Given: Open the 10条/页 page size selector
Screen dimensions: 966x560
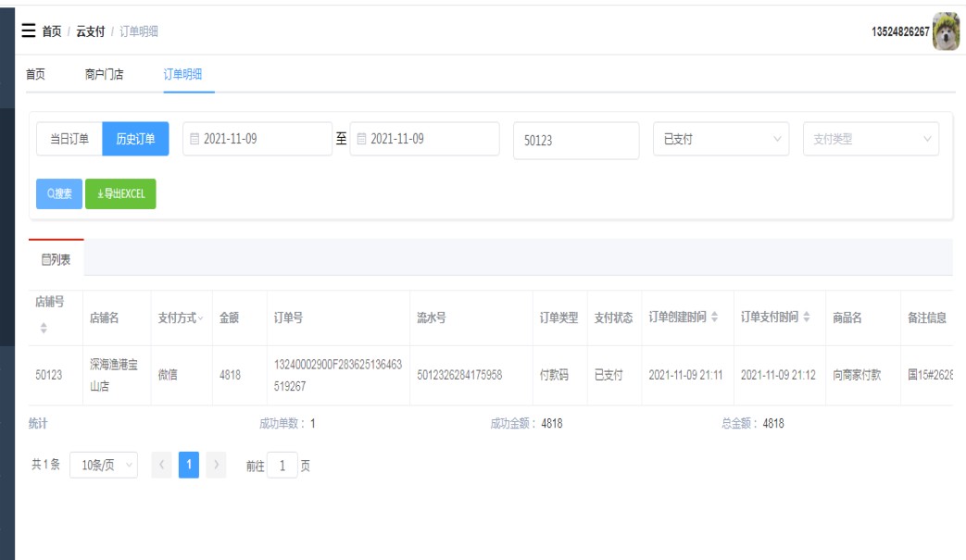Looking at the screenshot, I should tap(104, 466).
